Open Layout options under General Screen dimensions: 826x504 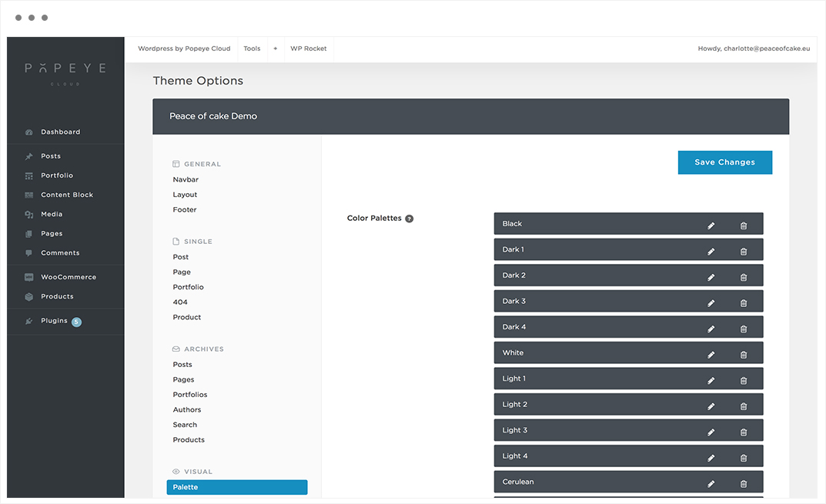pos(185,195)
